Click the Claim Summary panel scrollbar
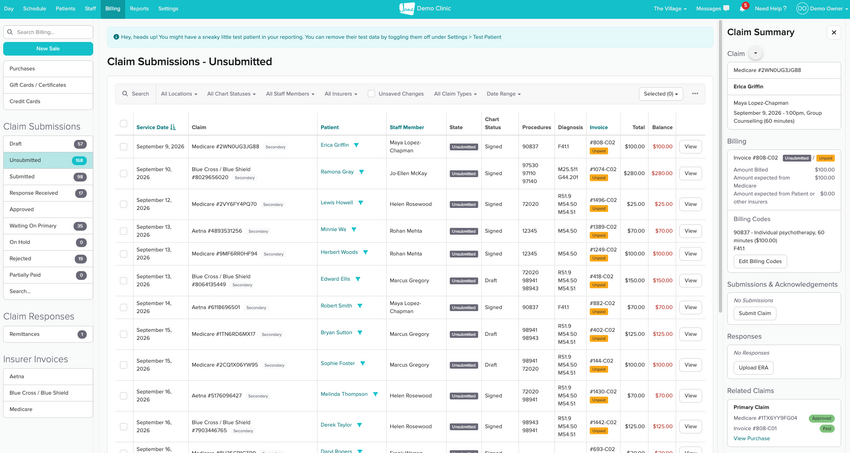 coord(720,167)
